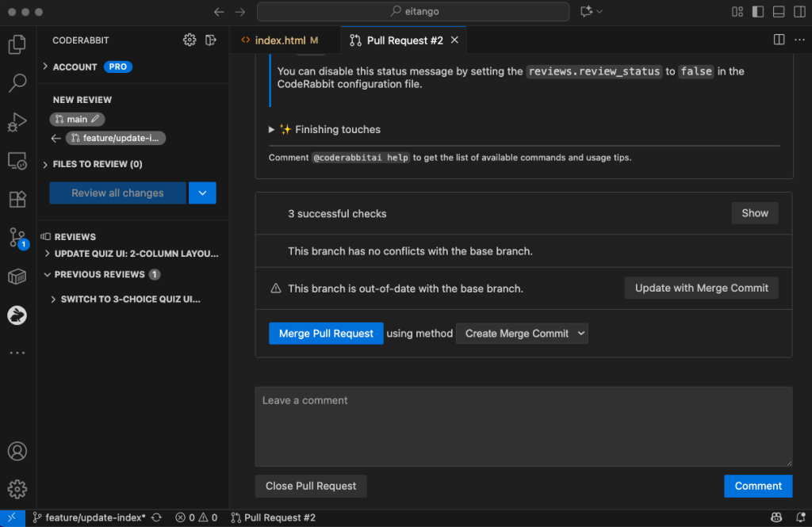Click the CodeRabbit logout icon
This screenshot has width=812, height=527.
[211, 40]
